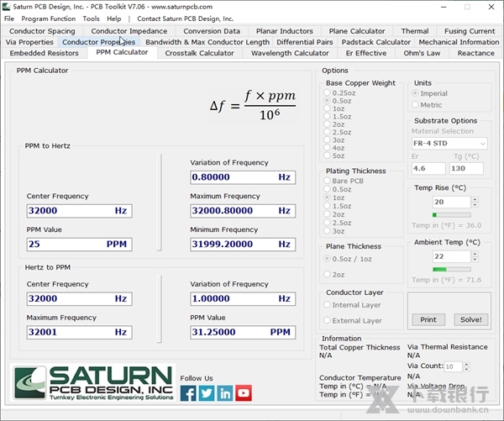504x421 pixels.
Task: Click Maximum Frequency input showing 32001
Action: [79, 332]
